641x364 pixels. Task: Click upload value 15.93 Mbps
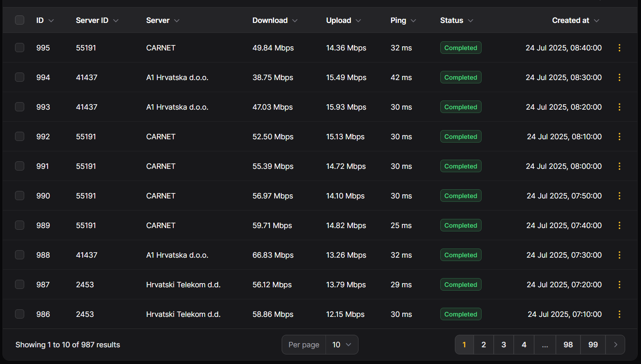click(x=346, y=107)
